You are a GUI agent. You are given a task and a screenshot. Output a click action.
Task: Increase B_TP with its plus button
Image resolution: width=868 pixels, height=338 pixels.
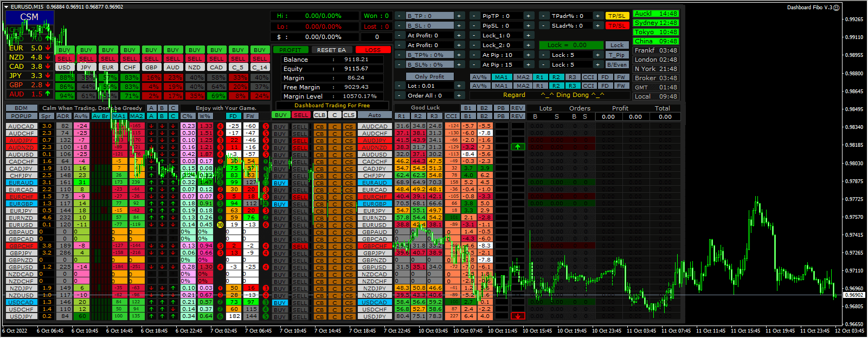click(459, 16)
